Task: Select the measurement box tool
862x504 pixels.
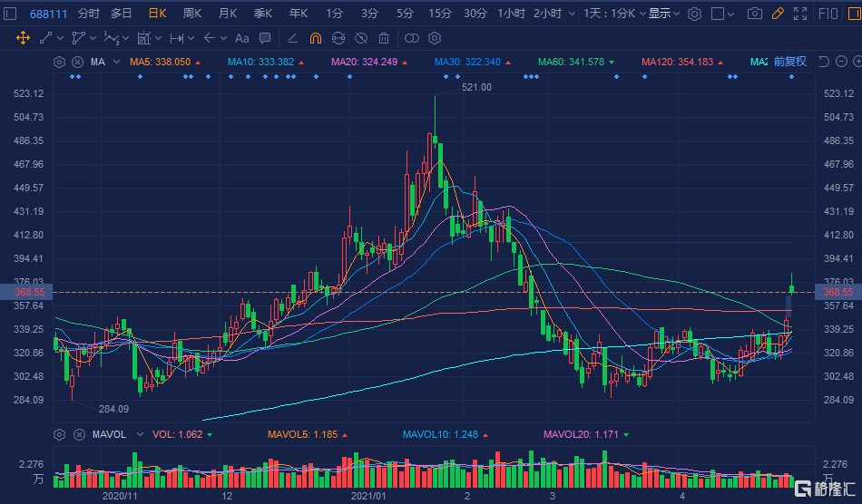Action: click(143, 38)
